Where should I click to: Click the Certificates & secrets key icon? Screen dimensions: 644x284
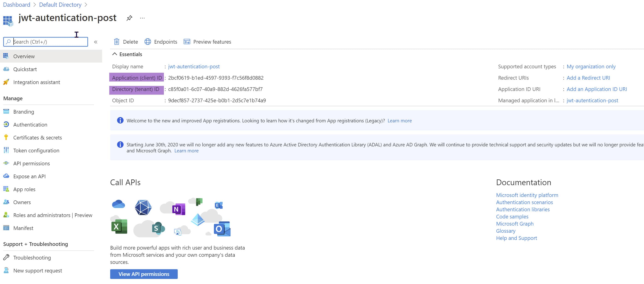coord(6,137)
